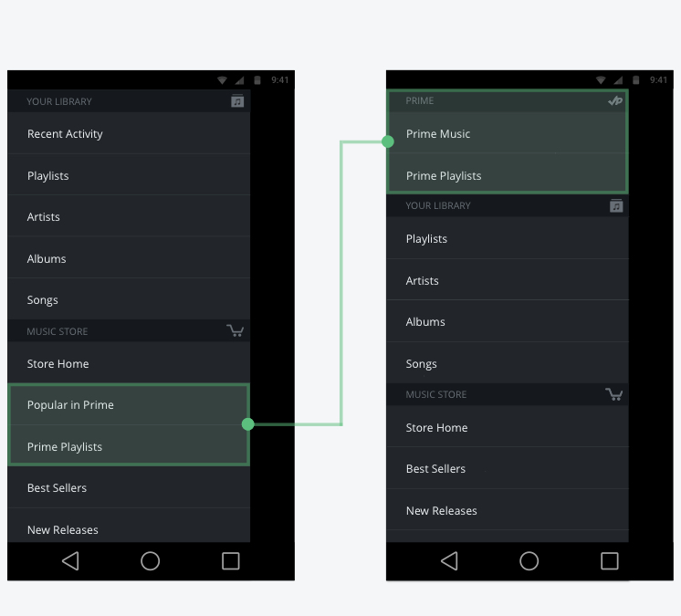Open Prime Playlists in right phone

pos(508,175)
